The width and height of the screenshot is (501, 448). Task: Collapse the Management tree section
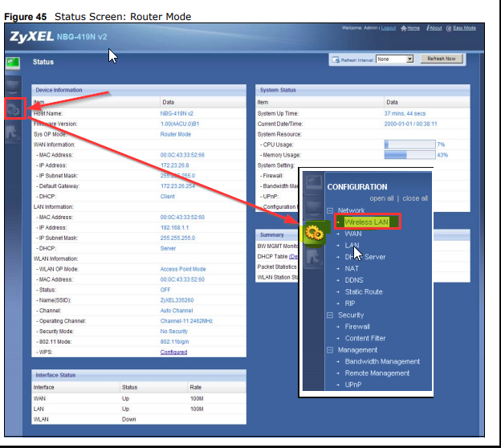tap(330, 350)
